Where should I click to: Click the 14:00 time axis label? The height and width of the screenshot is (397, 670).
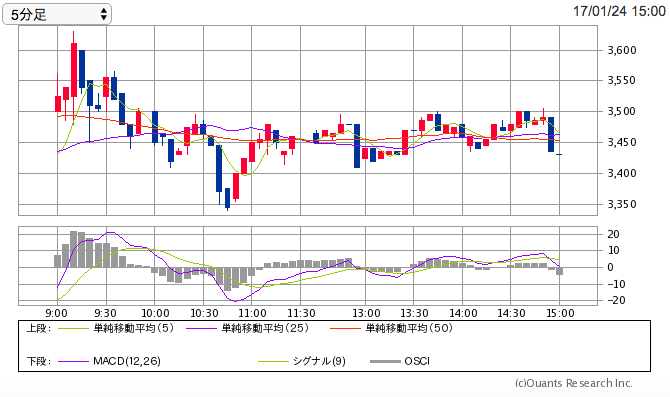coord(463,313)
